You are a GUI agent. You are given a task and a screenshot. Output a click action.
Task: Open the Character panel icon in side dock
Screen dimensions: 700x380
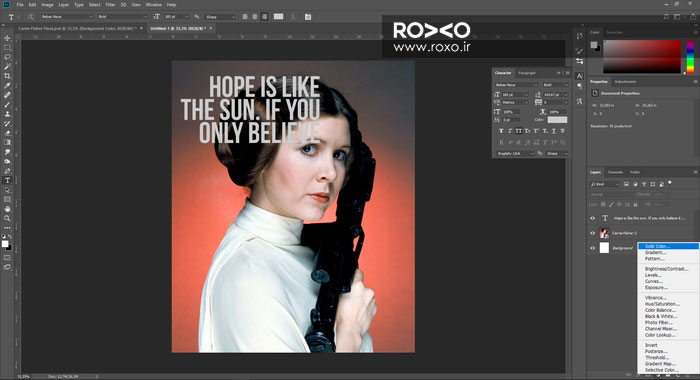point(579,76)
